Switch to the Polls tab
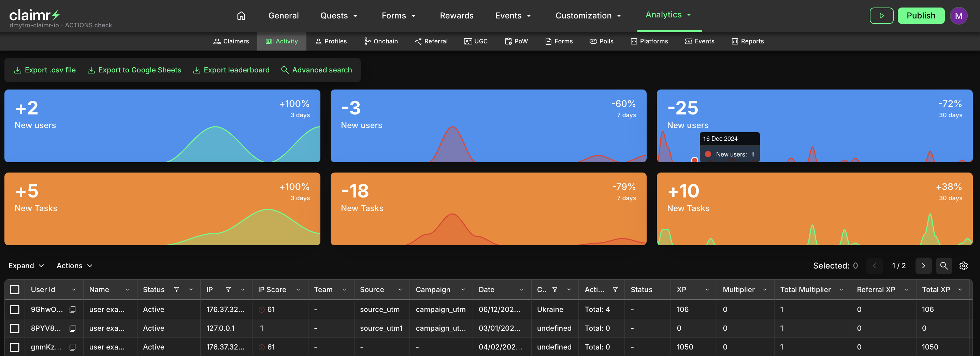 point(602,41)
